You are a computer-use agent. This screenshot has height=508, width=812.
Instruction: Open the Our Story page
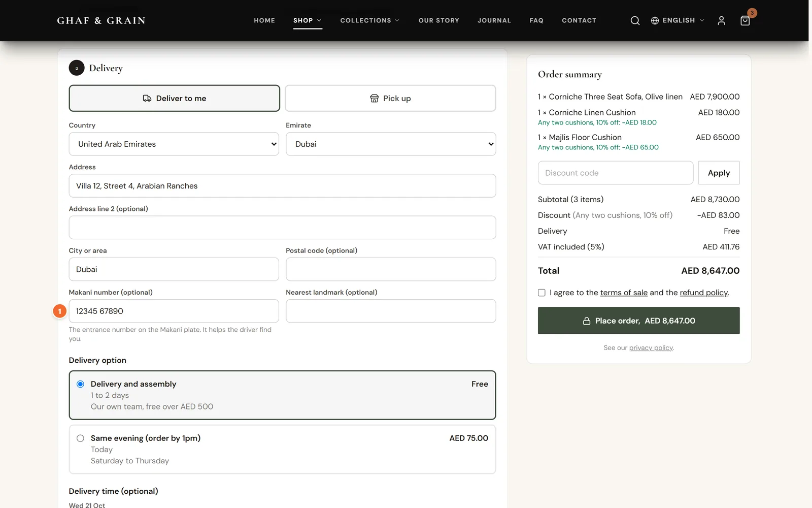coord(439,20)
